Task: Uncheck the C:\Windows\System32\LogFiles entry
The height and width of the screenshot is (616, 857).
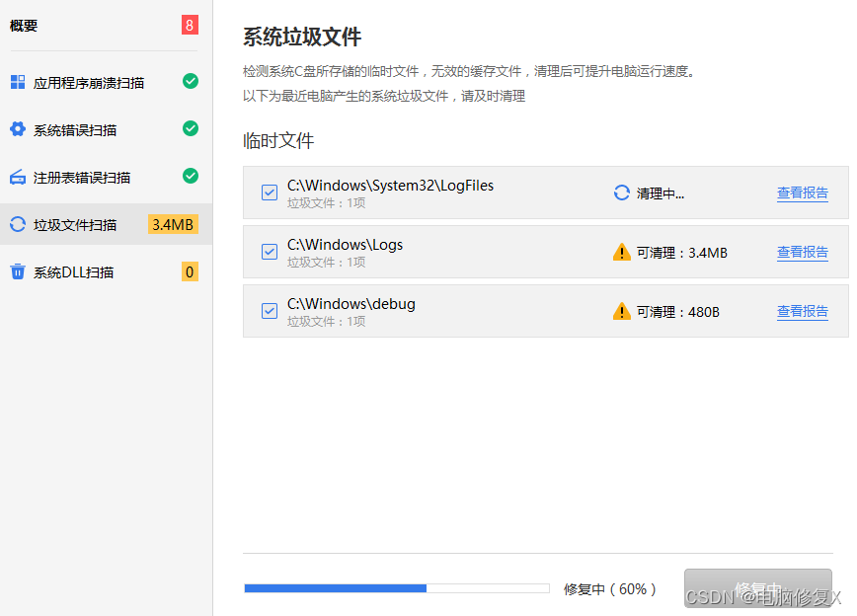Action: point(270,192)
